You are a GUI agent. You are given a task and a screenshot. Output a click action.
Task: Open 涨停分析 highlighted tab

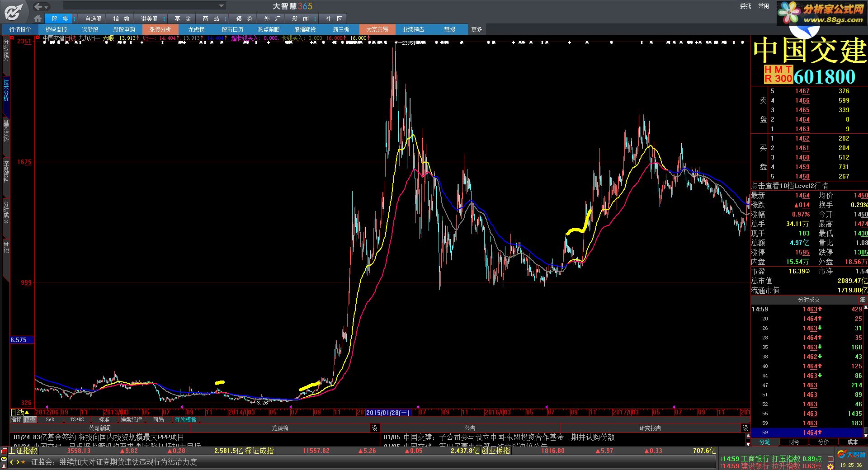[160, 29]
